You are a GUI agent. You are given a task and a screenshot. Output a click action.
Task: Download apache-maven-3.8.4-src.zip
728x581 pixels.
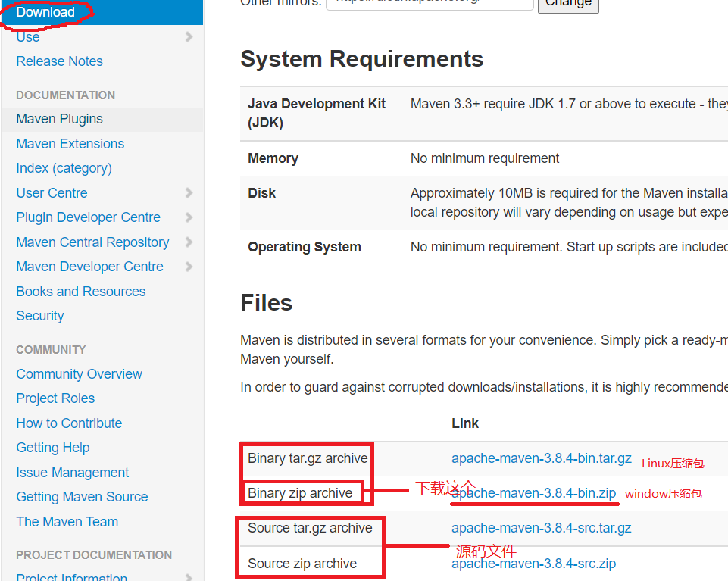pos(533,564)
